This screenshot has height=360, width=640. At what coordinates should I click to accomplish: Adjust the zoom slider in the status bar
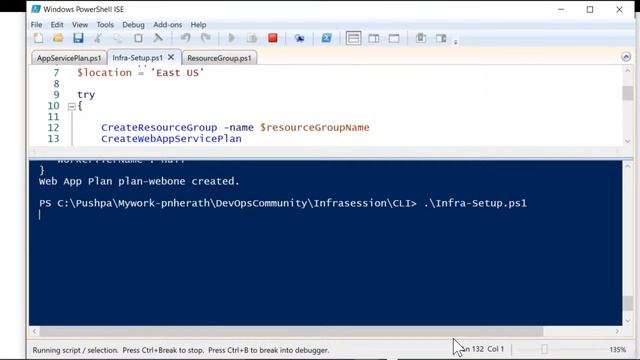pos(544,349)
